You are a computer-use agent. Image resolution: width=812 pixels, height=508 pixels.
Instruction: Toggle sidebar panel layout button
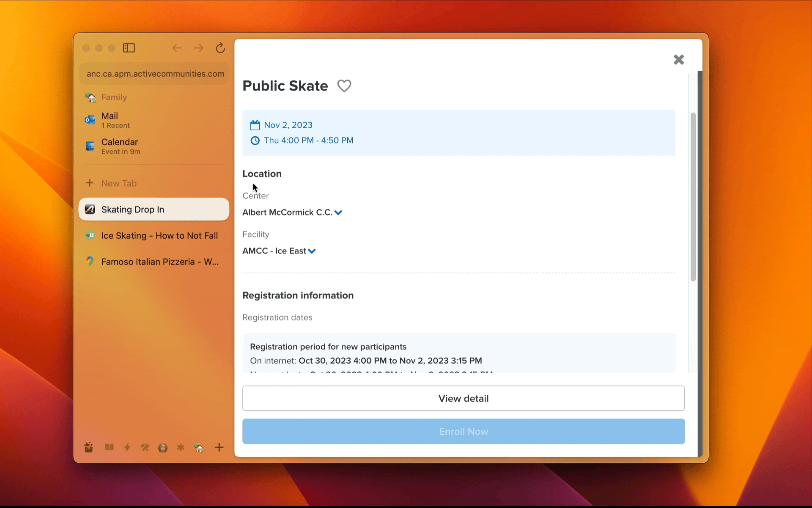coord(128,47)
